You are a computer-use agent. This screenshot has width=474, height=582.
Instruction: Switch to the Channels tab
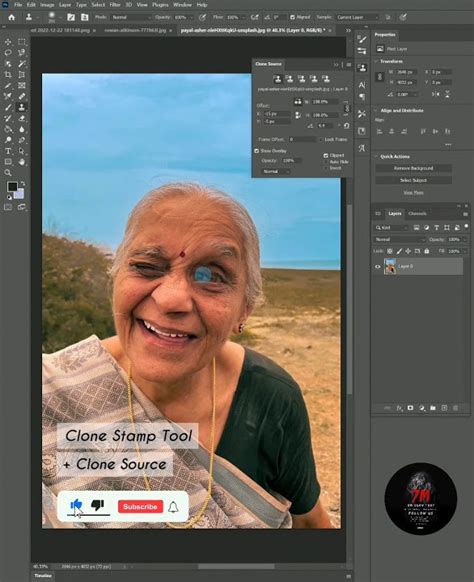pos(417,213)
